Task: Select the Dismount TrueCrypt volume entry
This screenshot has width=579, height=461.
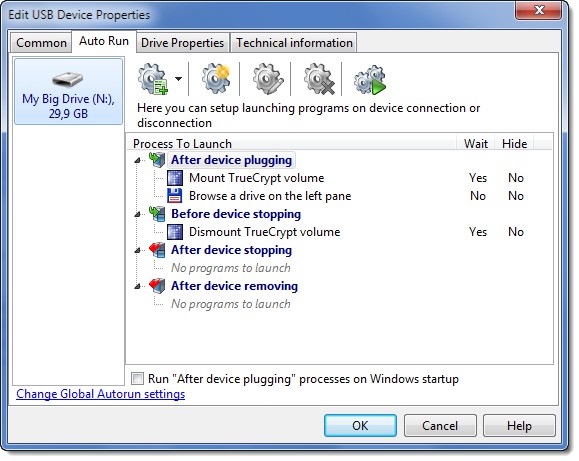Action: tap(264, 232)
